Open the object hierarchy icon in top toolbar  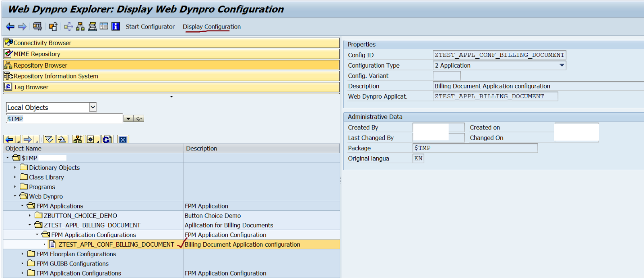80,27
